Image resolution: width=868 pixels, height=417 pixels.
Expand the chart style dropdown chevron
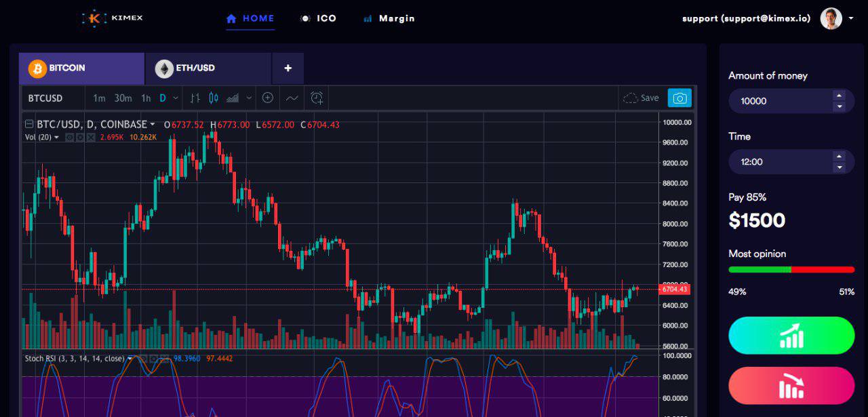point(249,98)
